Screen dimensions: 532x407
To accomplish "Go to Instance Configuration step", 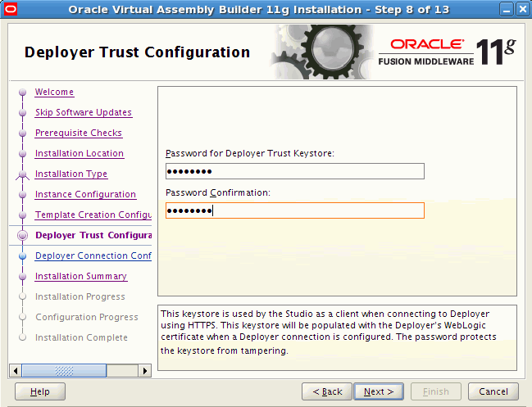I will [85, 194].
